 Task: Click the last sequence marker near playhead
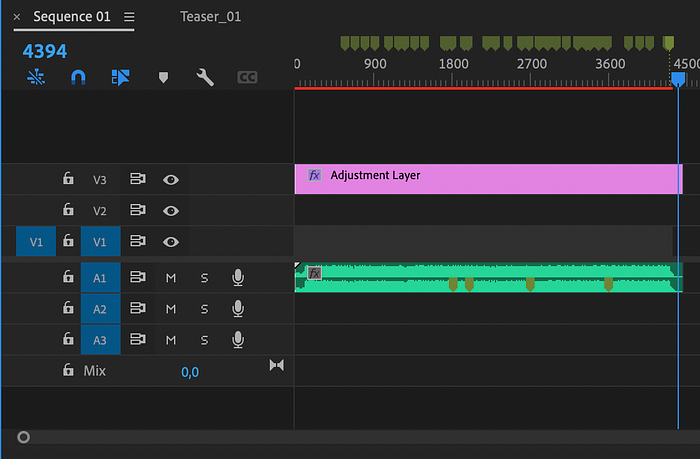tap(668, 43)
